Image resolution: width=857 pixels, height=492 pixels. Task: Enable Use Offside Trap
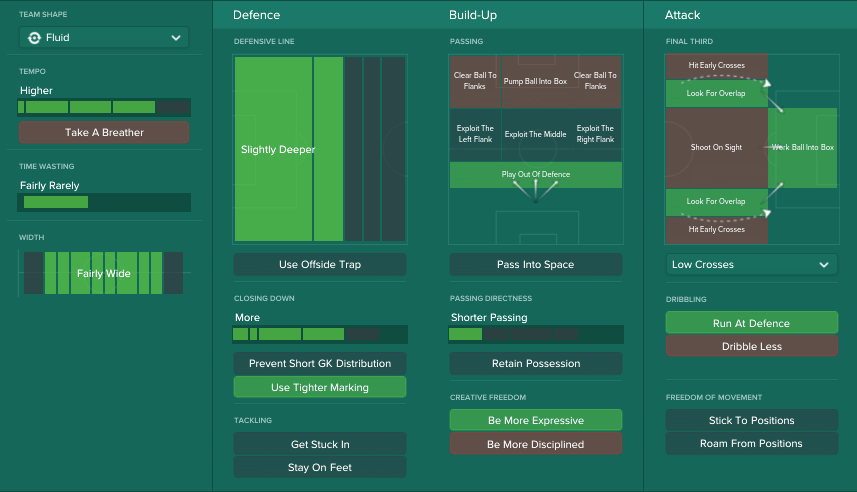[x=320, y=265]
